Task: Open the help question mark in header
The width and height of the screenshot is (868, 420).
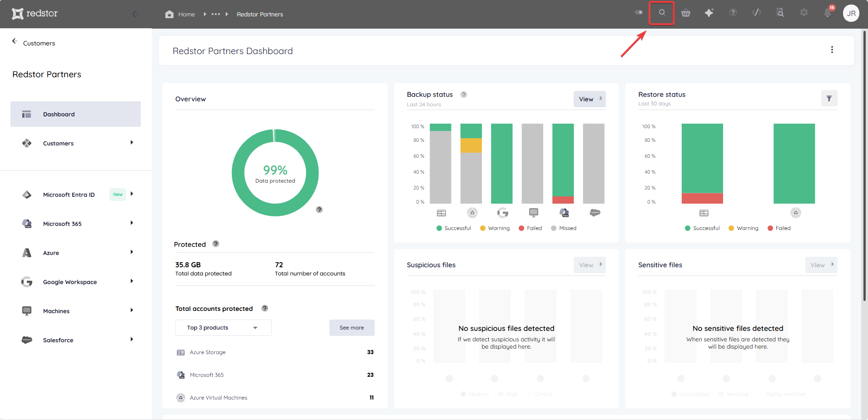Action: coord(733,13)
